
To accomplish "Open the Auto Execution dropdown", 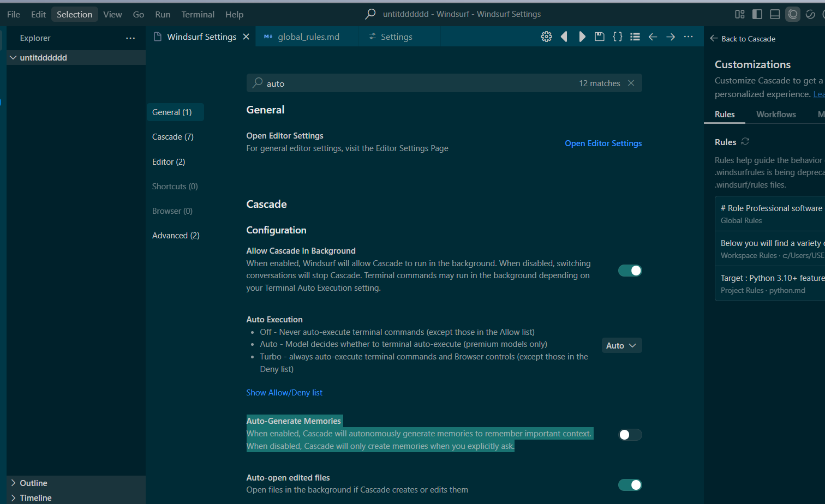I will [x=621, y=345].
